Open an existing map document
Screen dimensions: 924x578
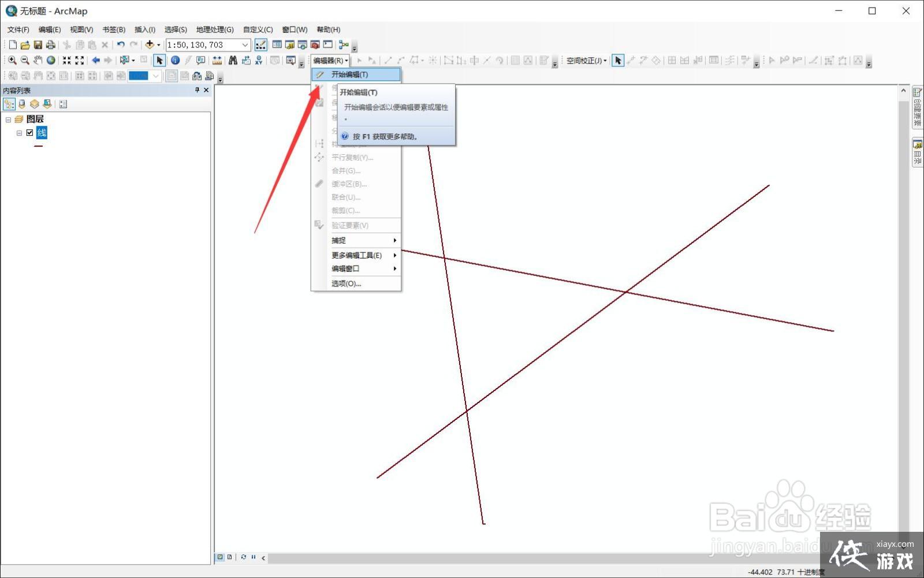pos(25,45)
